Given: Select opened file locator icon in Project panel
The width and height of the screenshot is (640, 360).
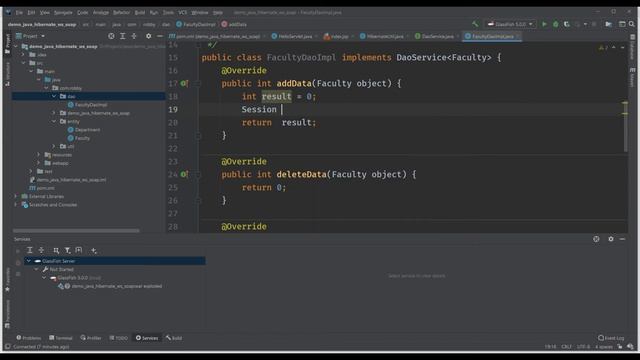Looking at the screenshot, I should pos(111,36).
